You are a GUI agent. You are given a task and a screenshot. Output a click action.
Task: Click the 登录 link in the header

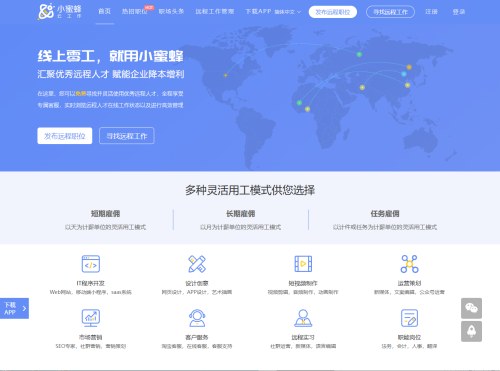tap(459, 12)
